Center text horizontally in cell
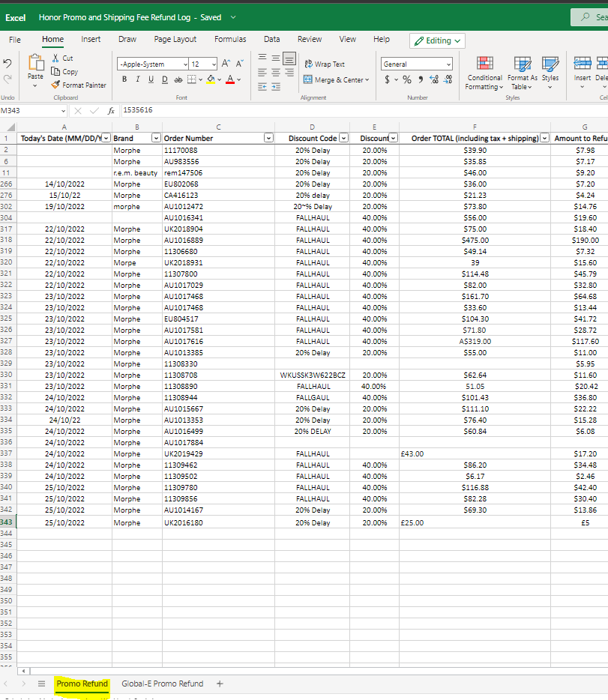608x700 pixels. coord(276,72)
